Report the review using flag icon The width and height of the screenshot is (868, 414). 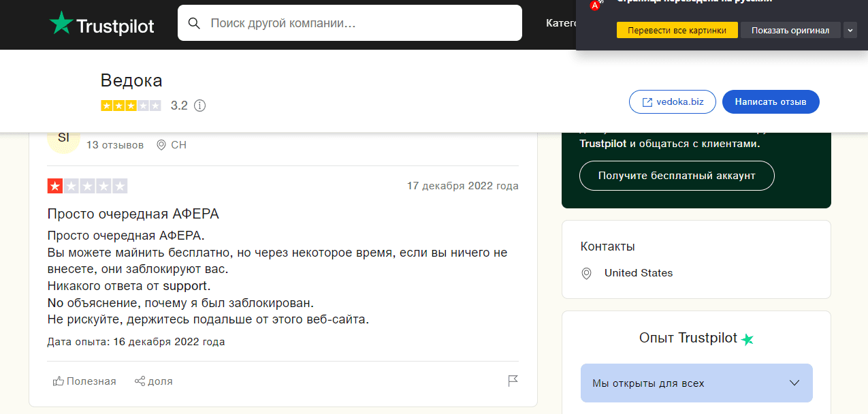[x=513, y=381]
